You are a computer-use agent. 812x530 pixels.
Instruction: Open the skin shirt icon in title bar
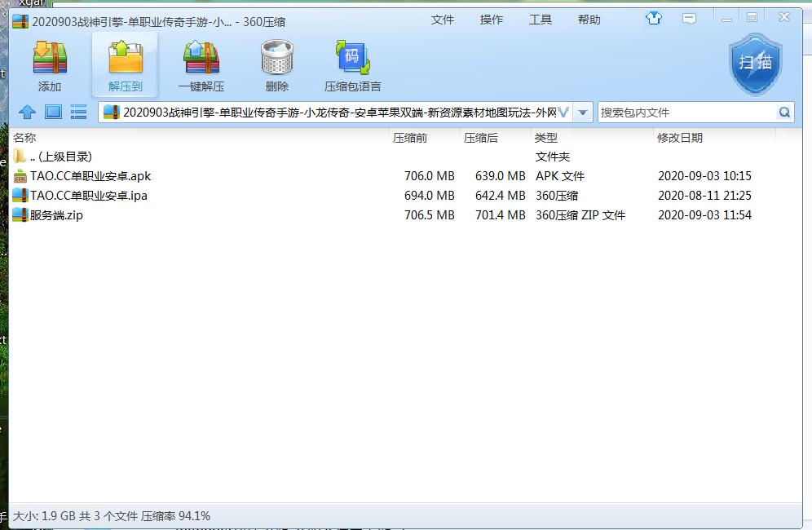[x=654, y=19]
